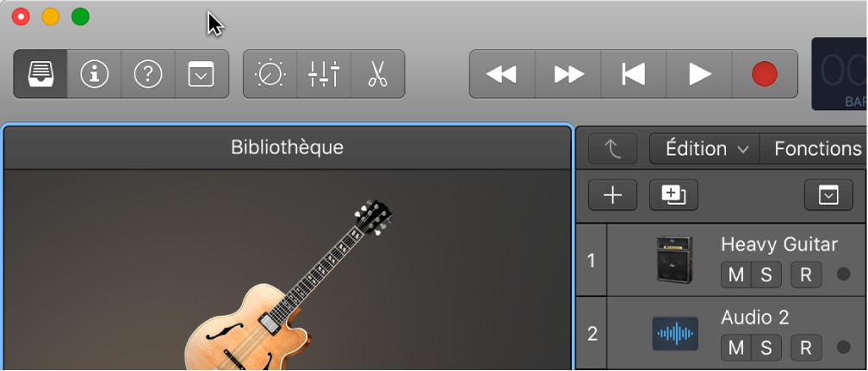
Task: Duplicate the track using the duplicate icon
Action: (673, 195)
